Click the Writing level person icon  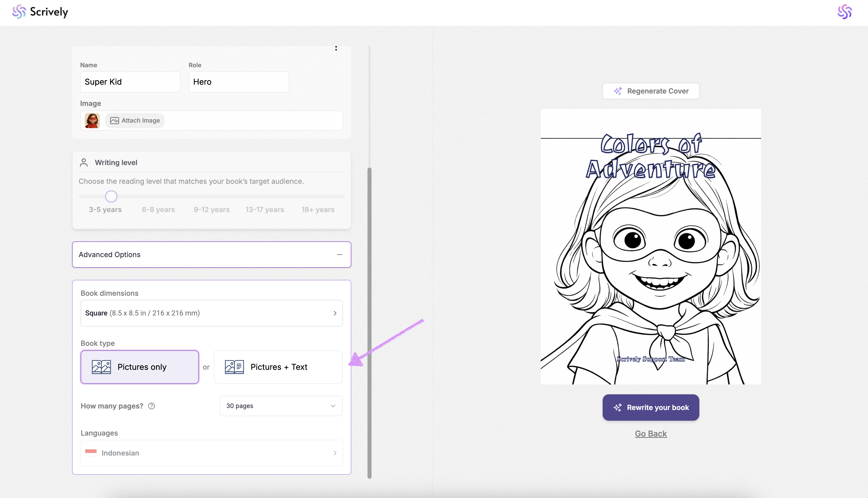pos(84,163)
